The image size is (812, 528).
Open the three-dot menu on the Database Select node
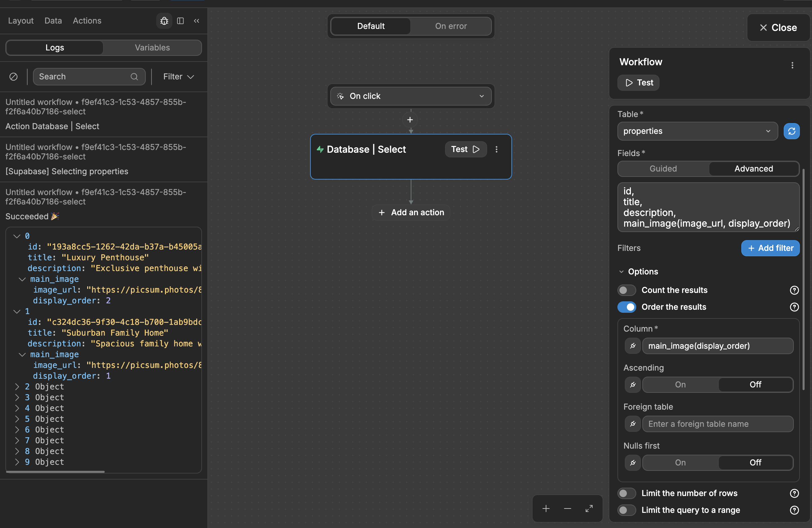click(x=497, y=149)
